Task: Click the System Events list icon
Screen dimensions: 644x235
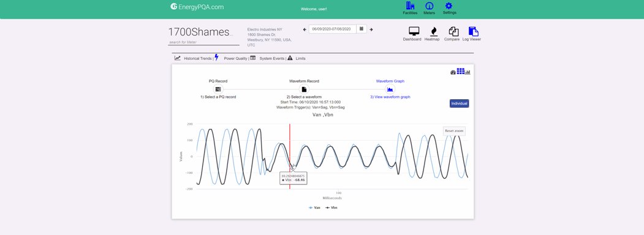Action: 252,58
